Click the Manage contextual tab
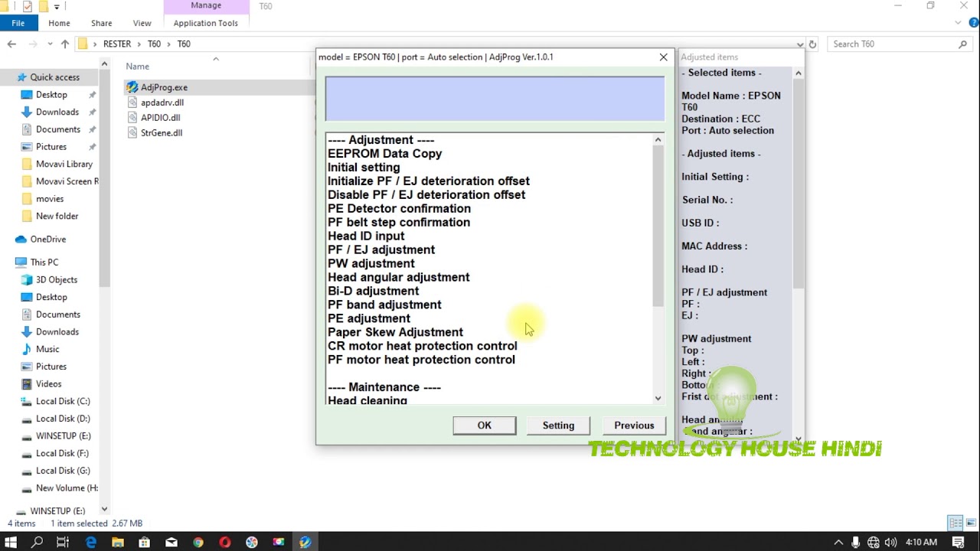 click(206, 6)
